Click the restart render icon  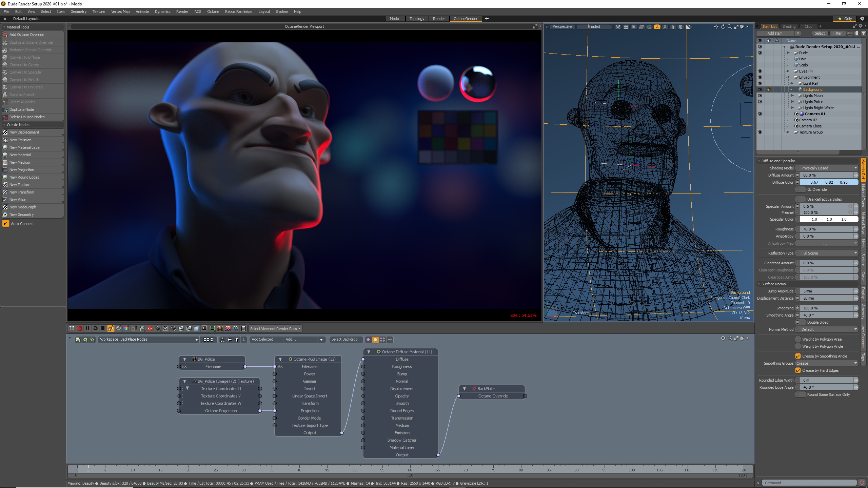pyautogui.click(x=95, y=328)
